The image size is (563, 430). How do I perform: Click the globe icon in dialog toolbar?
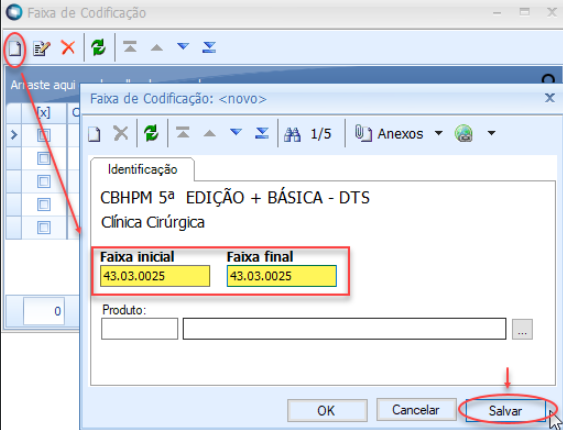click(464, 133)
